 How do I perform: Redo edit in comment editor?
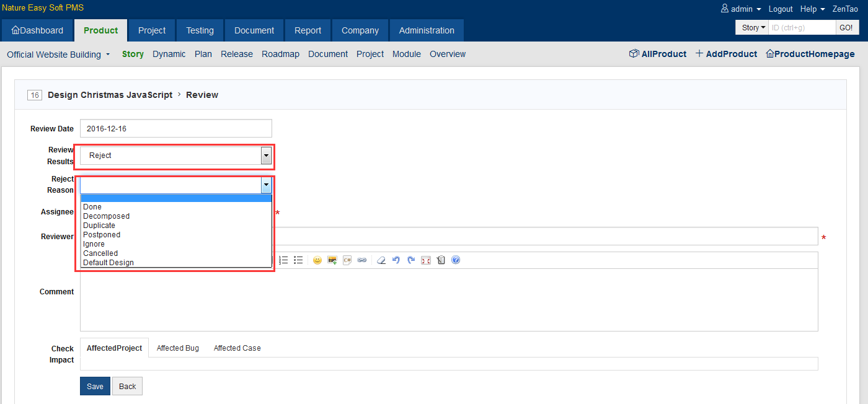[411, 260]
